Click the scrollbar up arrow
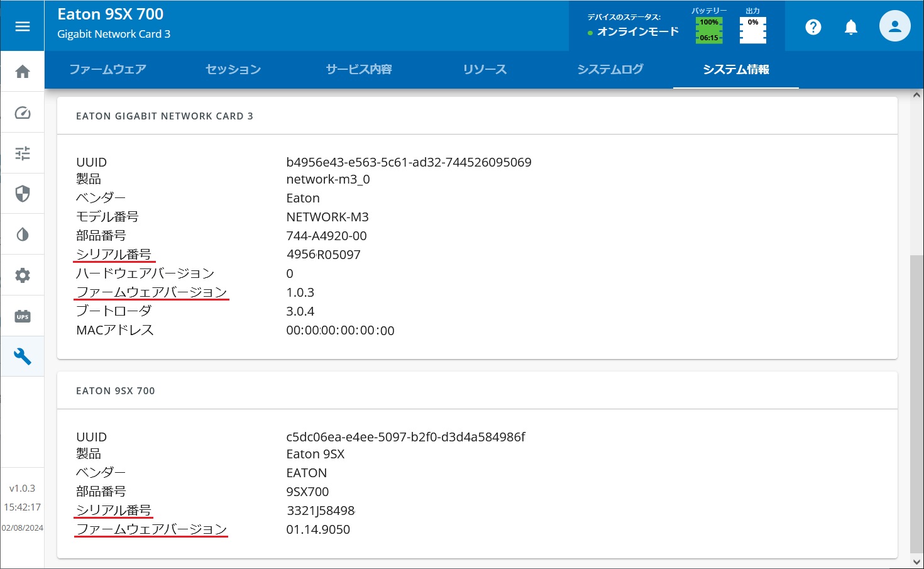This screenshot has height=569, width=924. 916,96
